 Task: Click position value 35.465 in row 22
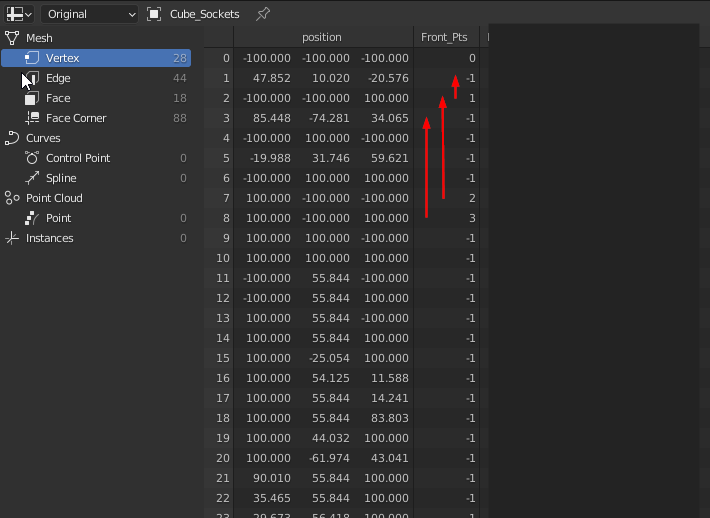coord(272,498)
